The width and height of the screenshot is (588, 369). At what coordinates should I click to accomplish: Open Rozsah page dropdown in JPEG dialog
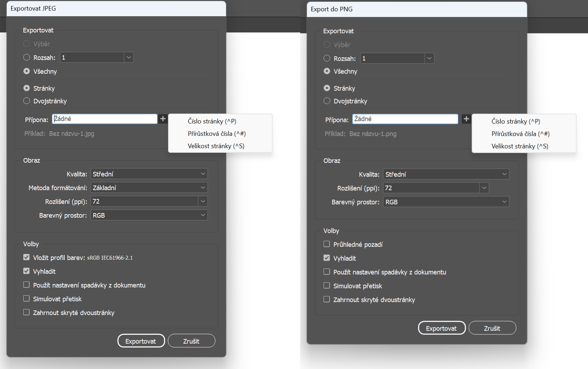click(129, 57)
